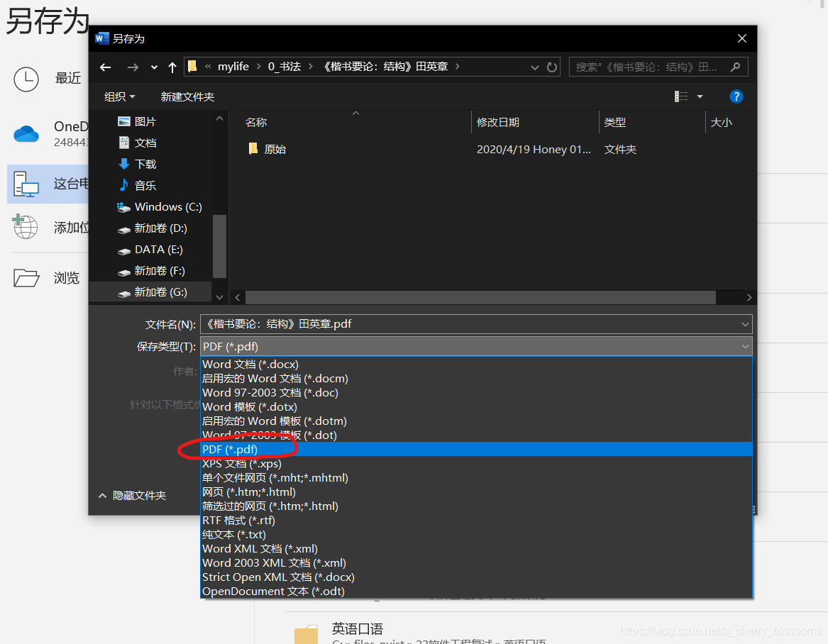Go back using the left arrow
Image resolution: width=828 pixels, height=644 pixels.
pos(106,67)
